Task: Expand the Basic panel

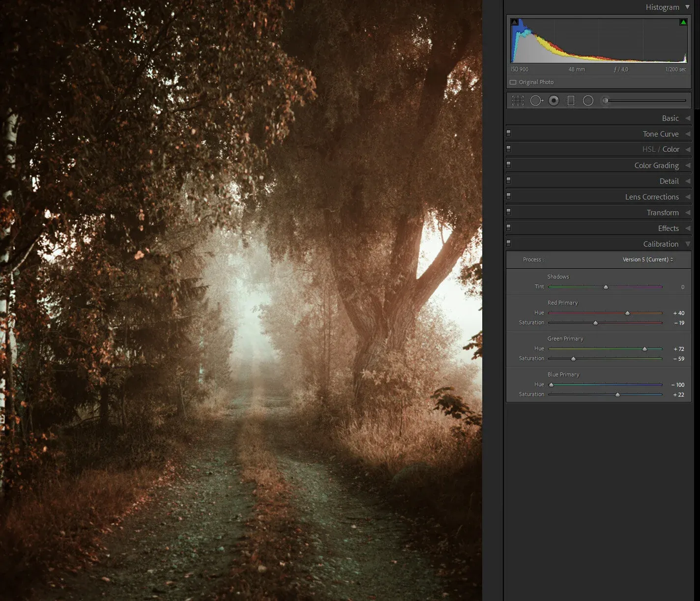Action: click(670, 118)
